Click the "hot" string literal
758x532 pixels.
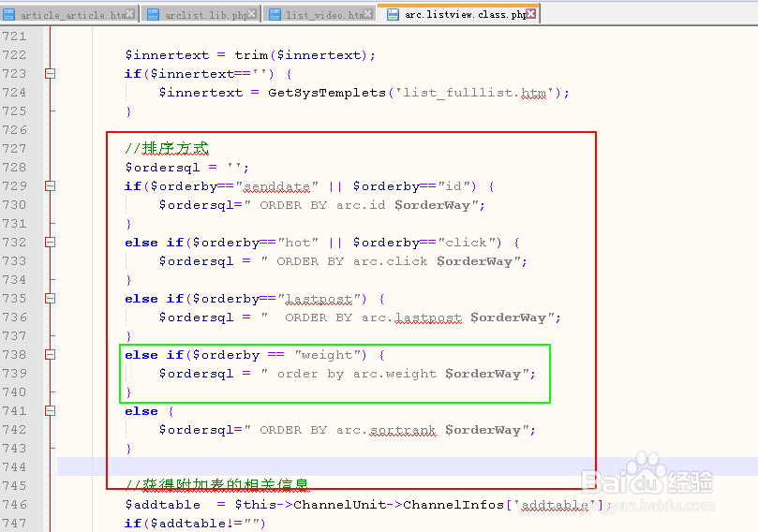coord(298,242)
